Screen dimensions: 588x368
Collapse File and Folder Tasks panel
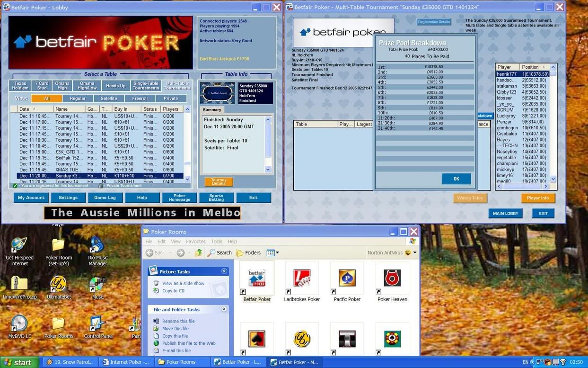pos(224,309)
